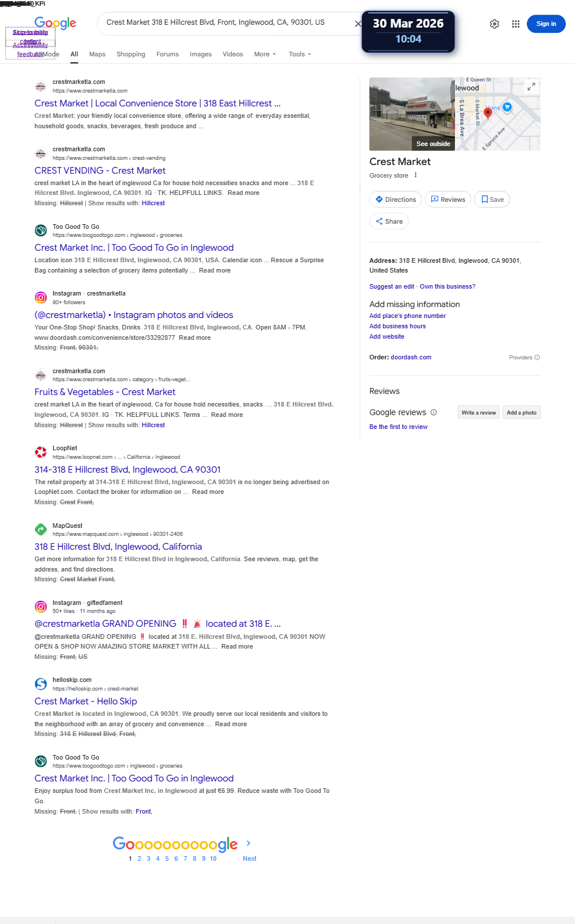Open the next results page arrow
The image size is (582, 924).
(248, 843)
